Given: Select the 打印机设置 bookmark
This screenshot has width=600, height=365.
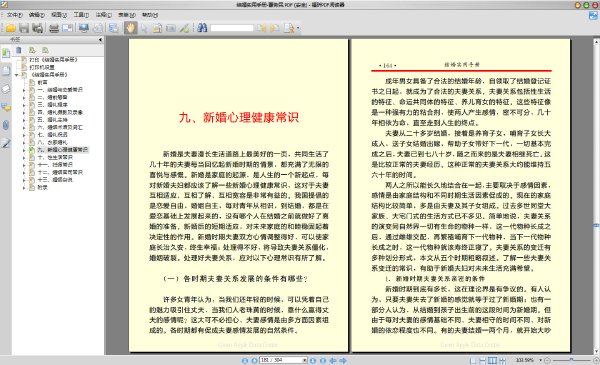Looking at the screenshot, I should 42,67.
